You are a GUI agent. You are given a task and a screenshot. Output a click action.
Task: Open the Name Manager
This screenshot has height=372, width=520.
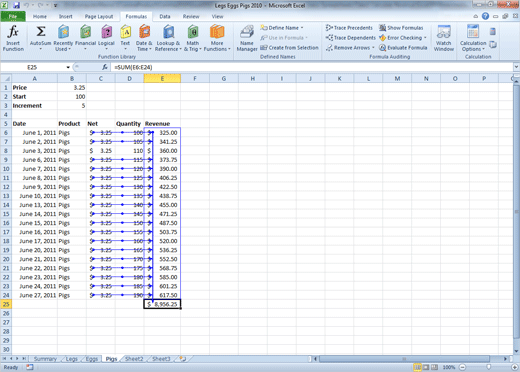[247, 38]
